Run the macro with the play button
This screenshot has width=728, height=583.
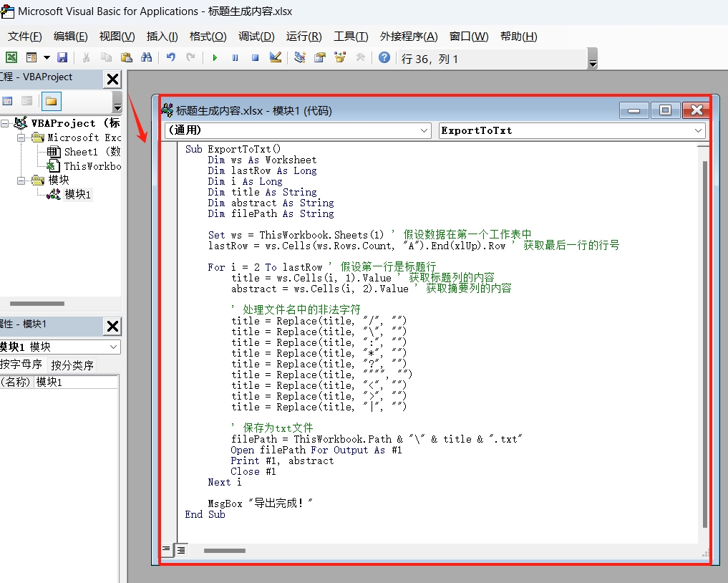tap(215, 57)
